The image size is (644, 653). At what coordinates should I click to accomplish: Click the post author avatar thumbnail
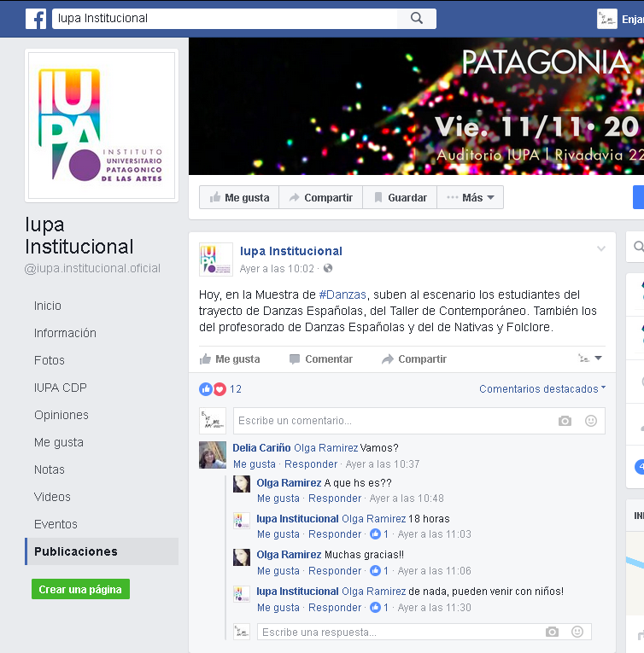point(215,259)
